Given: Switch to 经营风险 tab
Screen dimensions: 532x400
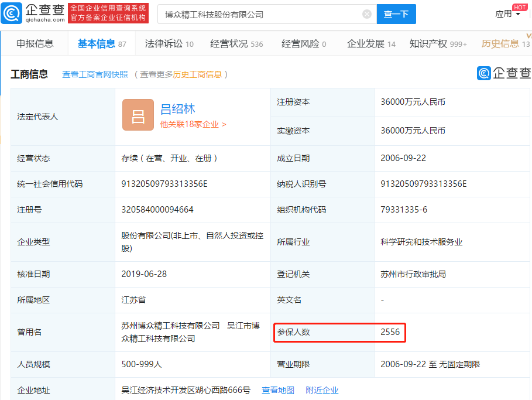Looking at the screenshot, I should point(304,43).
